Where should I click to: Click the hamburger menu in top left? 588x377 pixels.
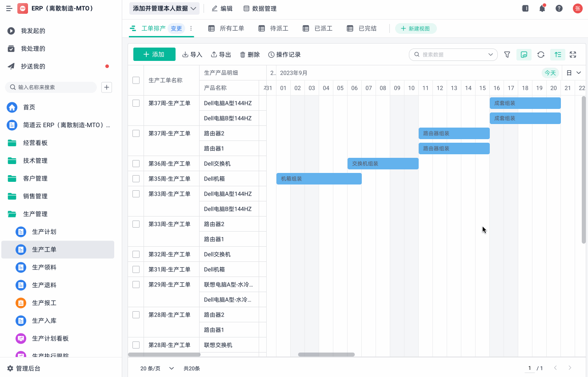(9, 8)
